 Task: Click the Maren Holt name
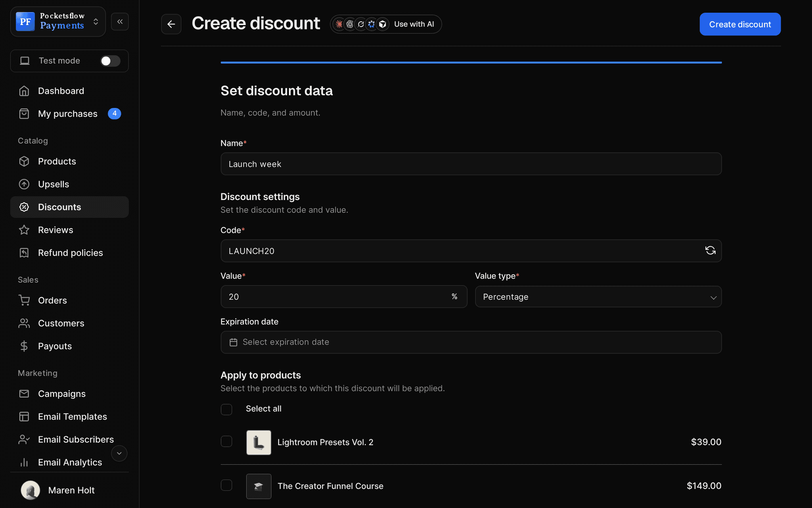71,490
